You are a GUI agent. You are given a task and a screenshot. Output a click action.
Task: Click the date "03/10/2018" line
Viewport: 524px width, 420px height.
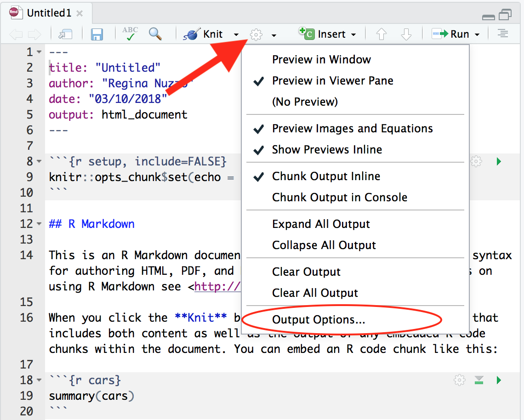click(x=108, y=99)
